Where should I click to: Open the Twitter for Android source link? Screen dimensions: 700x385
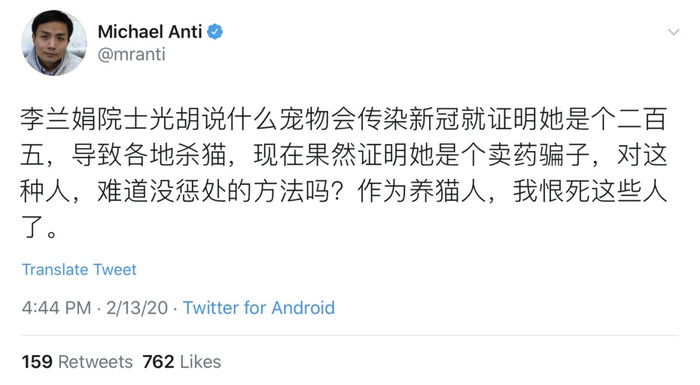(259, 308)
